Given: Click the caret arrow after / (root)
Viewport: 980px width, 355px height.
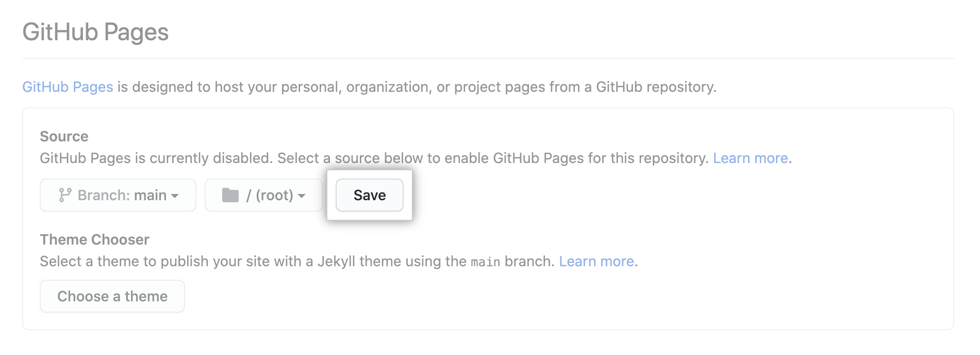Looking at the screenshot, I should tap(302, 196).
